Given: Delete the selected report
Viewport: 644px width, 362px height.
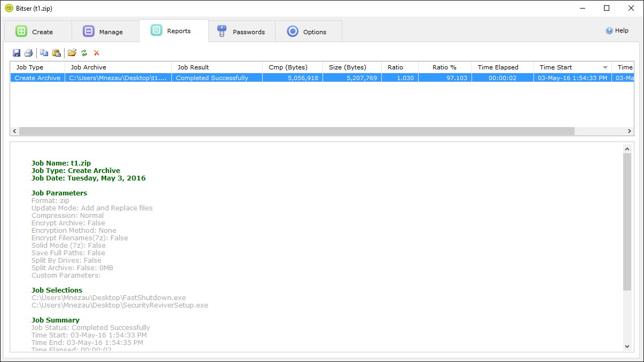Looking at the screenshot, I should coord(97,52).
